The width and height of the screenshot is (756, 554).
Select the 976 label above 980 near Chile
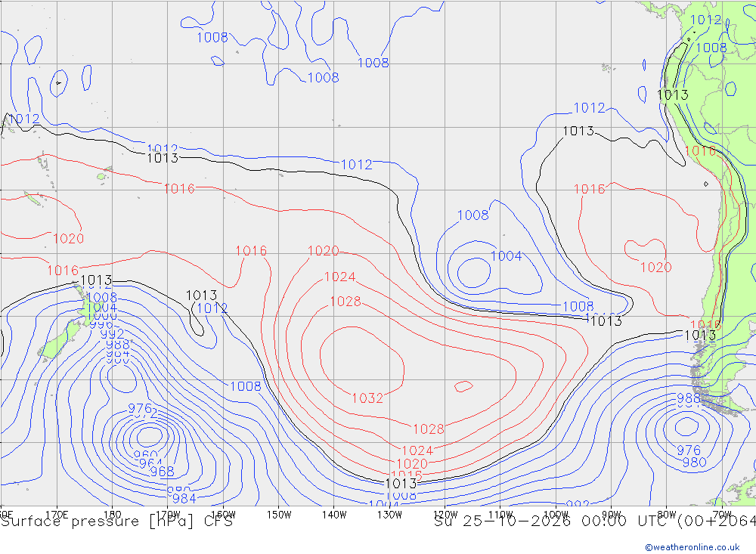coord(689,450)
